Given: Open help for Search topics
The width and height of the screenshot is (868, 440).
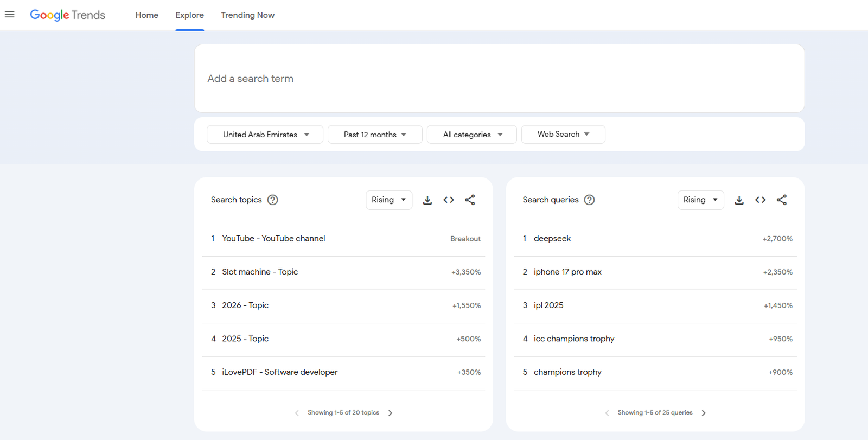Looking at the screenshot, I should [273, 200].
